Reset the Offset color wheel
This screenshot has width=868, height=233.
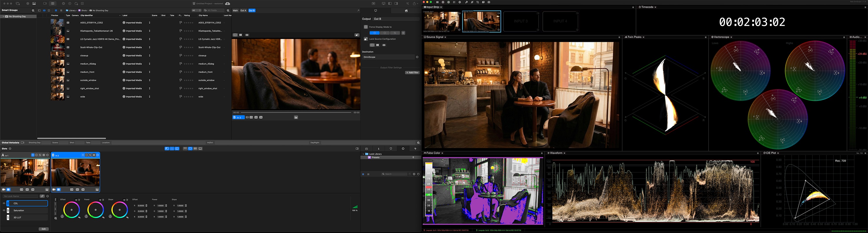coord(79,218)
